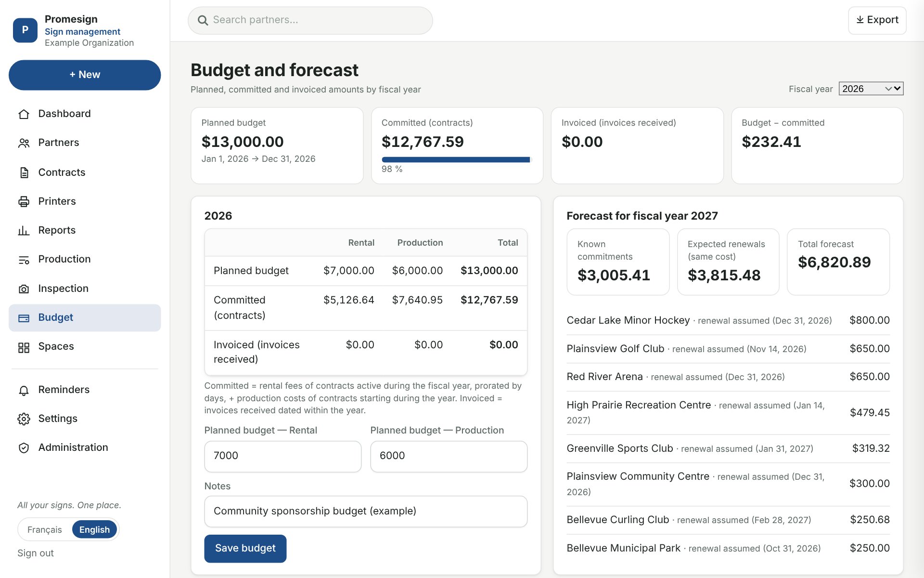Select the Red River Arena row
The image size is (924, 578).
[x=728, y=377]
